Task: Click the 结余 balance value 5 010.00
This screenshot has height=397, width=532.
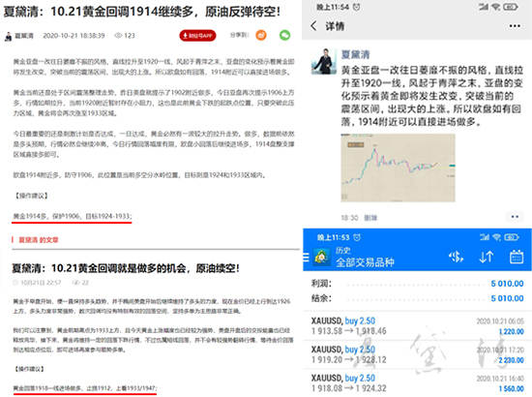Action: (x=507, y=298)
